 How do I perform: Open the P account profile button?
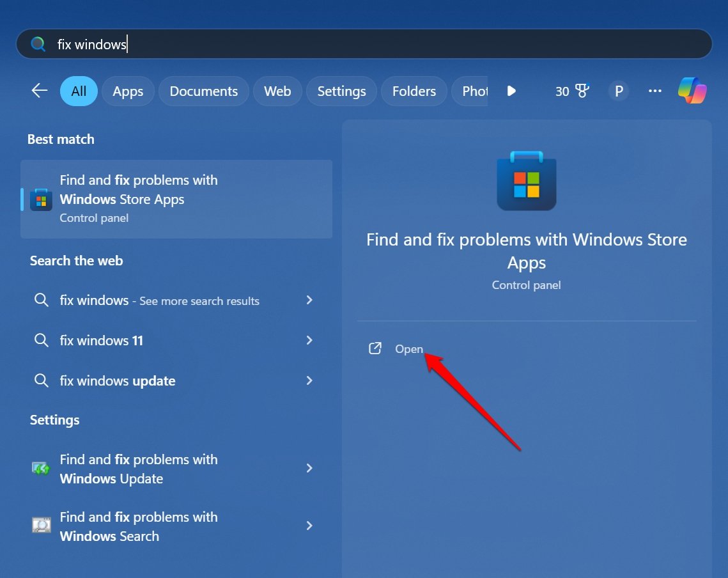tap(619, 91)
